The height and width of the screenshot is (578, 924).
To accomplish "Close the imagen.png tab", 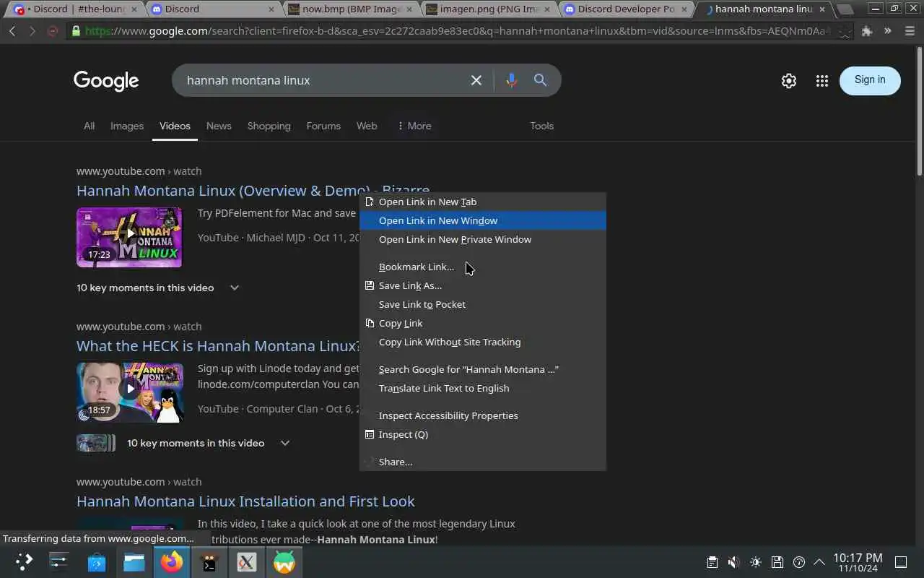I will coord(547,9).
